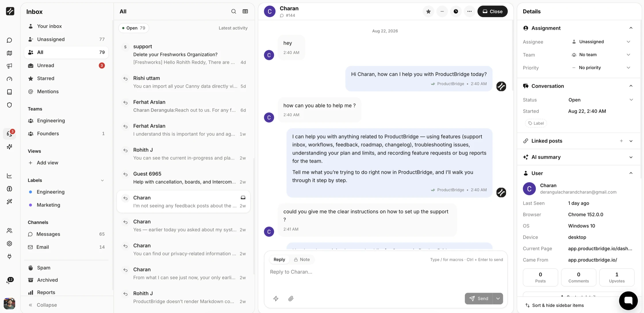The height and width of the screenshot is (313, 644).
Task: Open the users icon in left rail
Action: (x=9, y=231)
